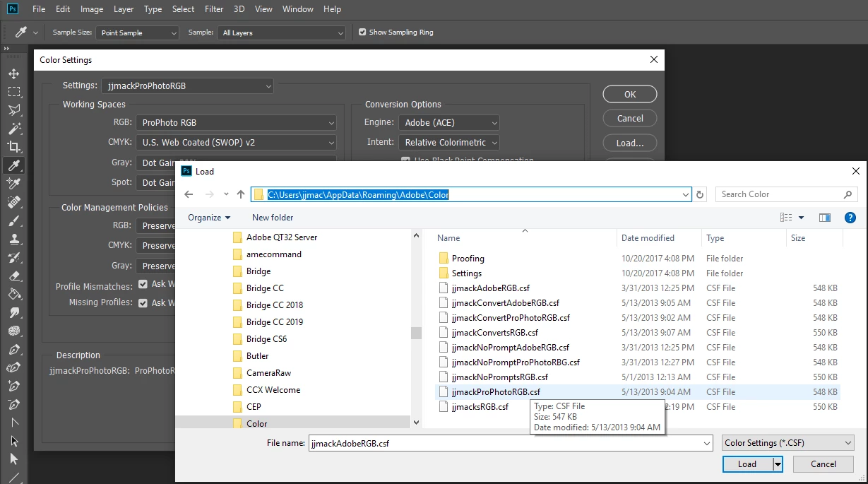This screenshot has width=868, height=484.
Task: Open the Image menu
Action: click(x=92, y=9)
